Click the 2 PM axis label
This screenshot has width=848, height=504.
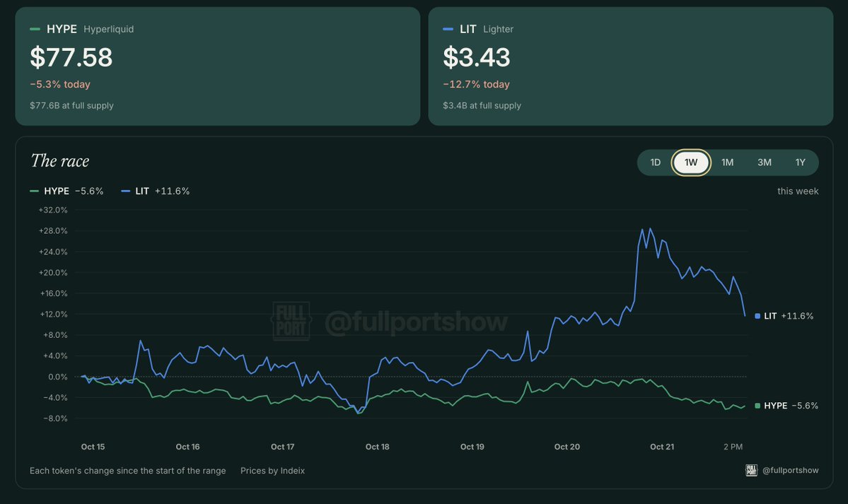coord(733,447)
